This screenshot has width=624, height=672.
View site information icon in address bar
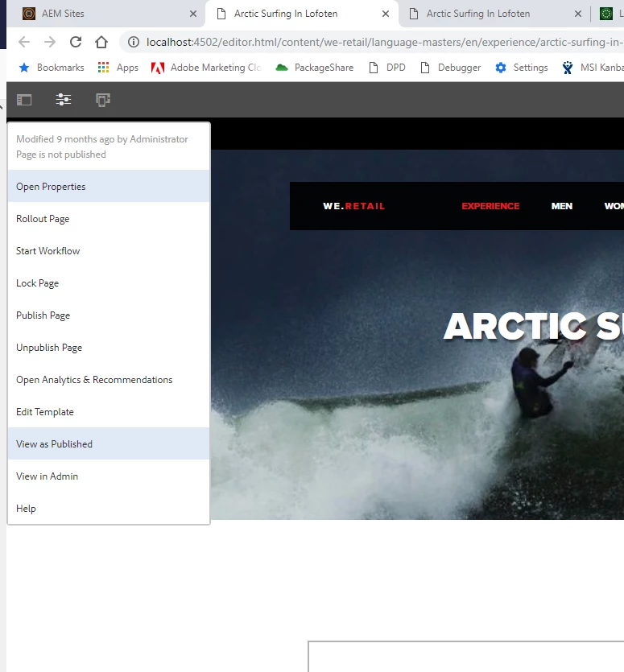134,42
